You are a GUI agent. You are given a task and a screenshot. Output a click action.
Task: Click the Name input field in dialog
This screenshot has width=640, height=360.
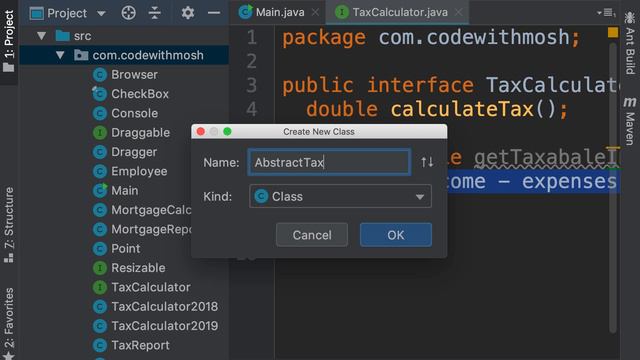tap(329, 162)
